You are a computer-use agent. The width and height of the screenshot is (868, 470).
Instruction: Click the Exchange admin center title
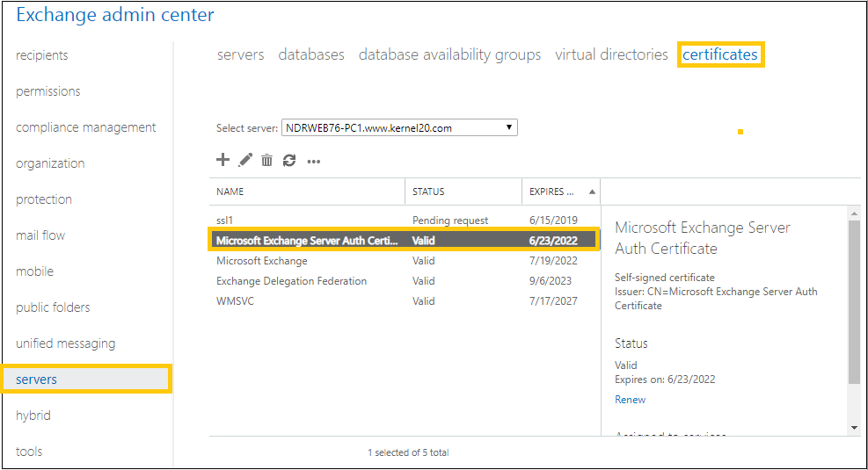coord(115,15)
